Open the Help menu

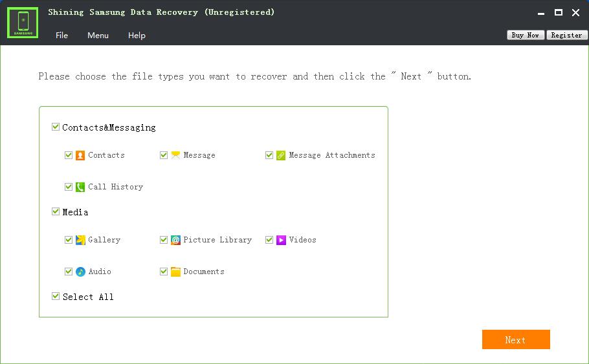coord(137,36)
